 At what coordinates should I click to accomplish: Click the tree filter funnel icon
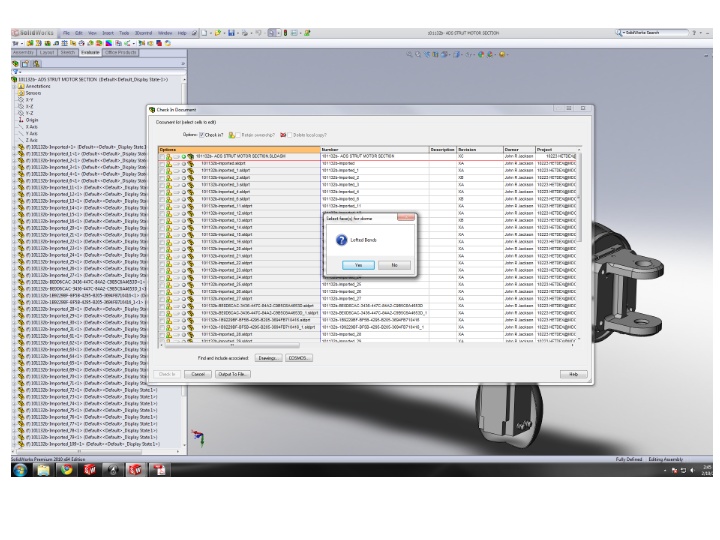point(15,72)
